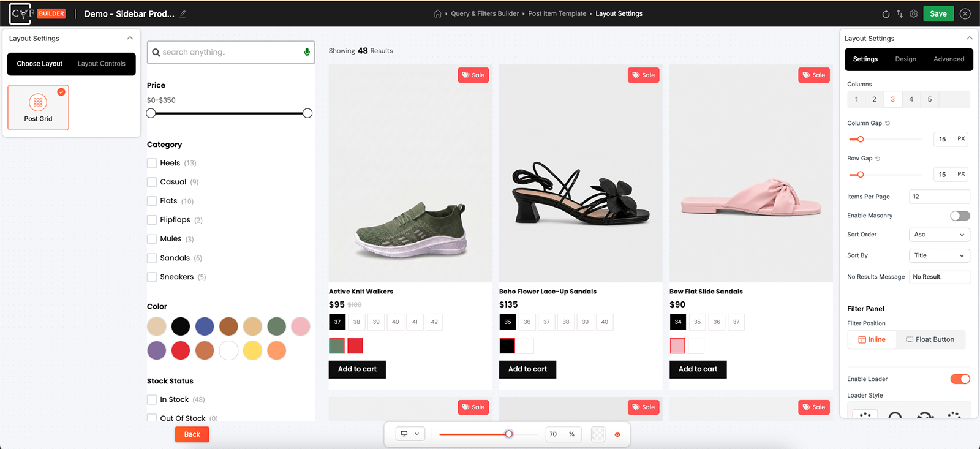The height and width of the screenshot is (449, 980).
Task: Toggle the Enable Loader switch off
Action: tap(960, 379)
